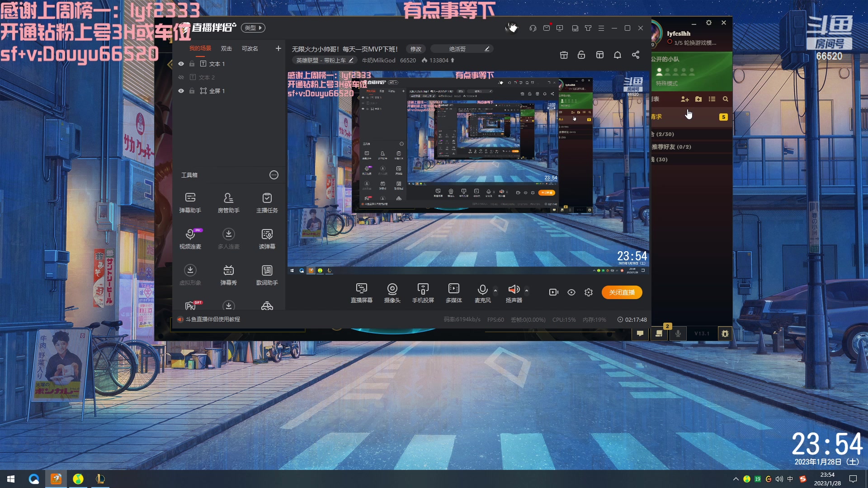Click the unlock icon above the preview

(581, 55)
